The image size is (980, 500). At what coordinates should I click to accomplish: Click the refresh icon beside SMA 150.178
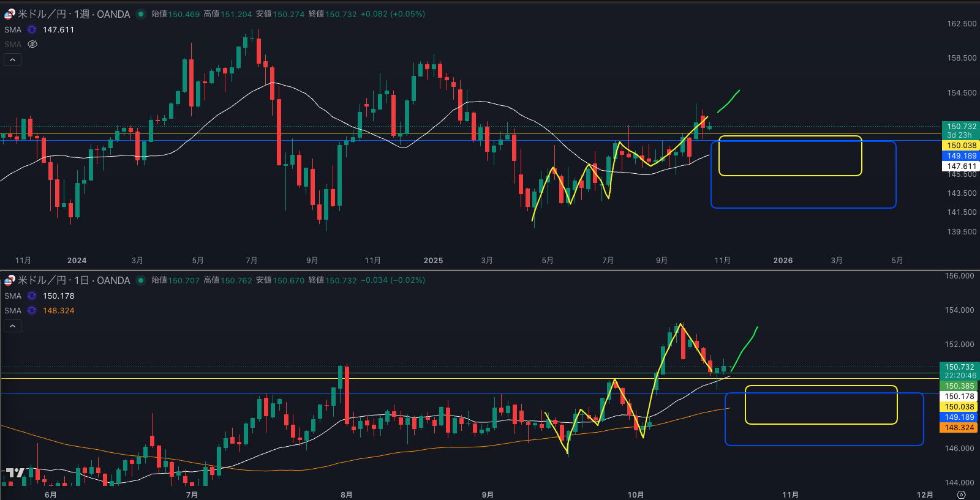click(x=32, y=296)
